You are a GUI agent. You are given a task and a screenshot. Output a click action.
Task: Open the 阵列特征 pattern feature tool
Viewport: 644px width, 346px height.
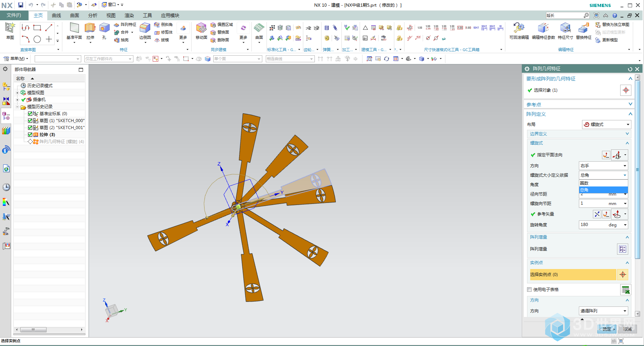(x=125, y=24)
